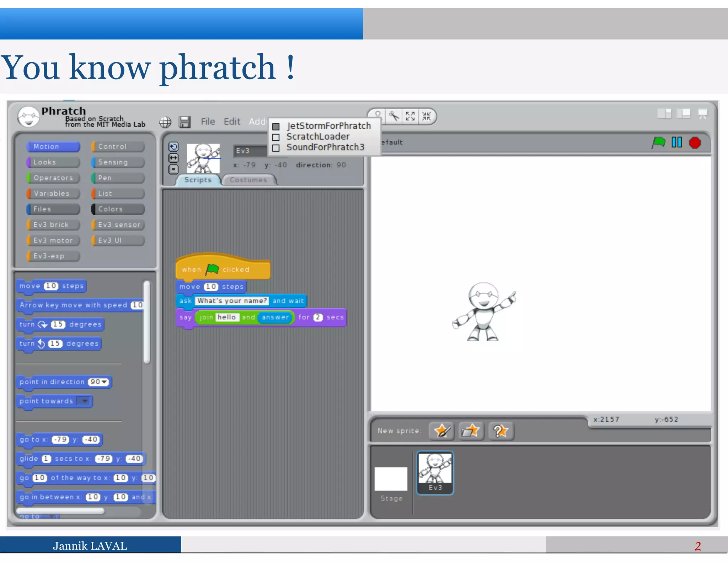Paint a new sprite with star brush icon

coord(441,431)
